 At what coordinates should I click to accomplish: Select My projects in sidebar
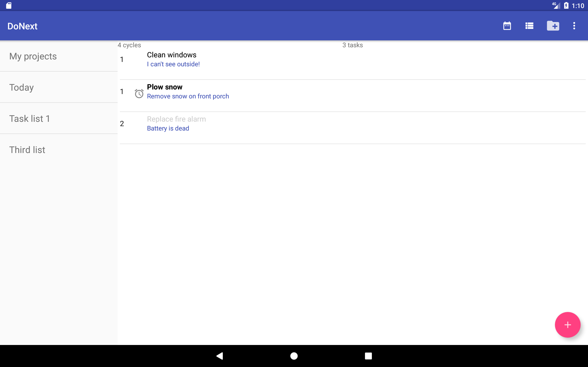[33, 56]
